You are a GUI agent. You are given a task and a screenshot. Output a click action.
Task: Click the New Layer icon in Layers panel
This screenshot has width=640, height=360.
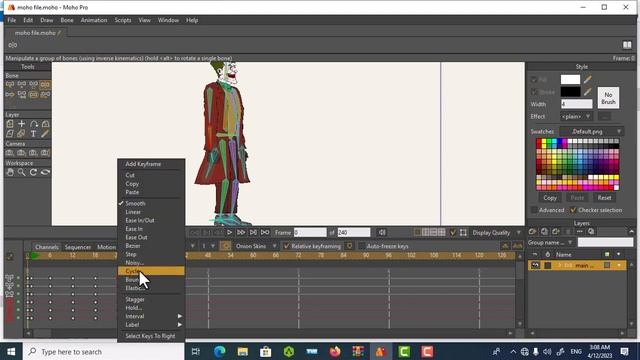click(x=532, y=231)
